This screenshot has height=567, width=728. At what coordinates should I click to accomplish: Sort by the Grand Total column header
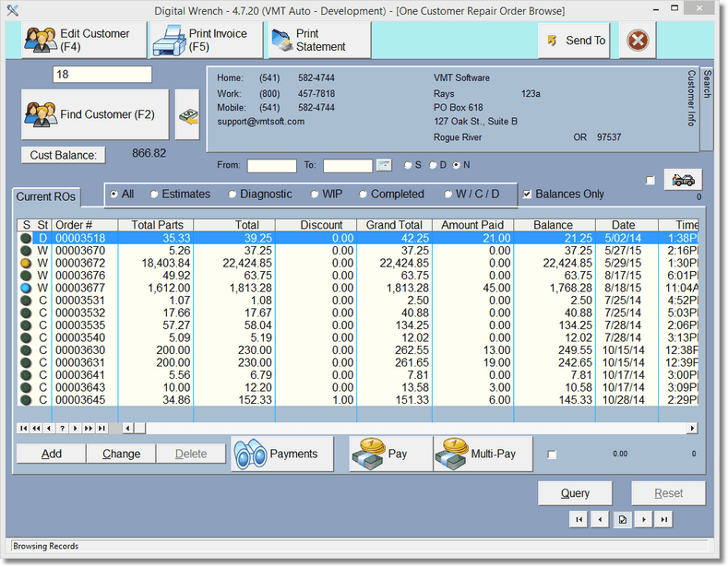[x=394, y=225]
